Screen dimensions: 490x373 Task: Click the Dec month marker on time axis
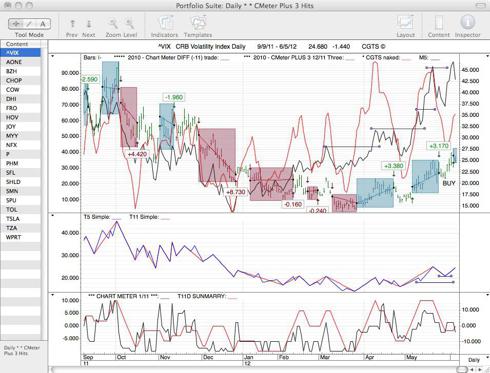(208, 357)
